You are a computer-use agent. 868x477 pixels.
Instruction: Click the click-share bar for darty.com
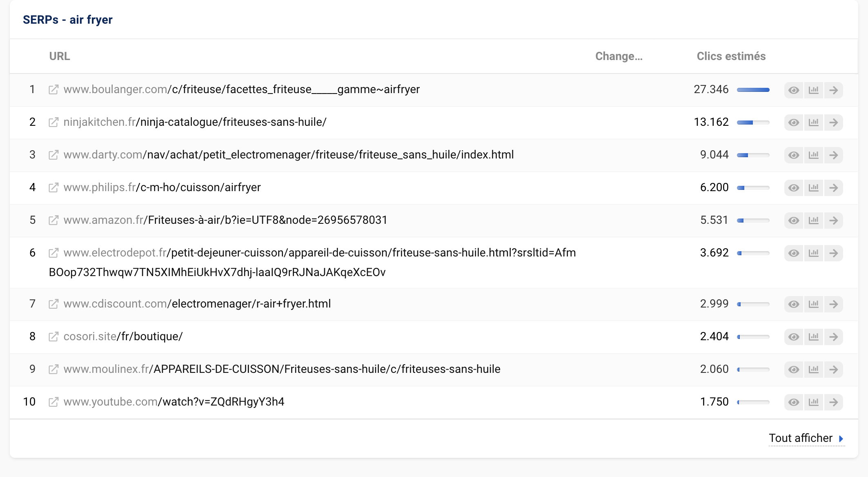point(753,155)
